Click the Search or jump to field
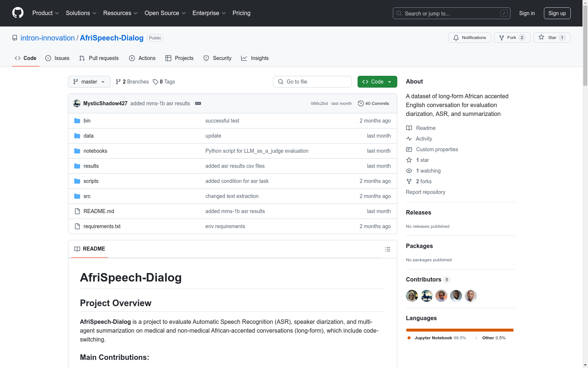This screenshot has width=588, height=368. (x=452, y=13)
